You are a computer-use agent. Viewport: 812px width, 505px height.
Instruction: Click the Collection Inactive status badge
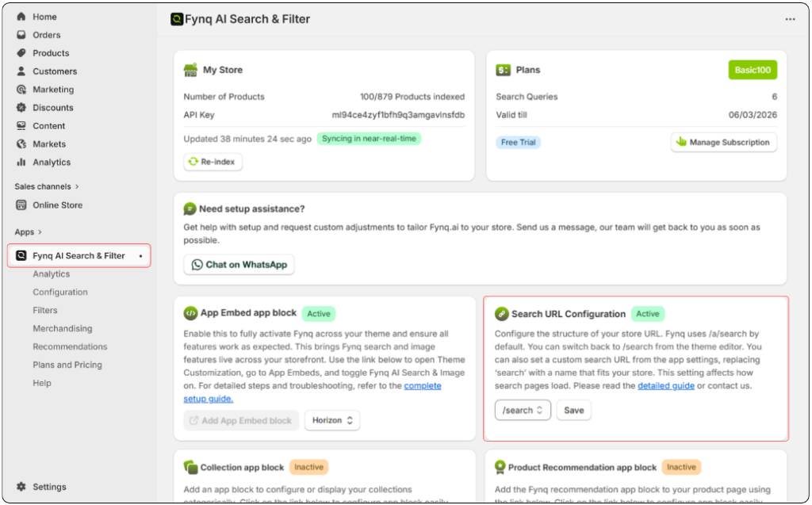pos(308,467)
